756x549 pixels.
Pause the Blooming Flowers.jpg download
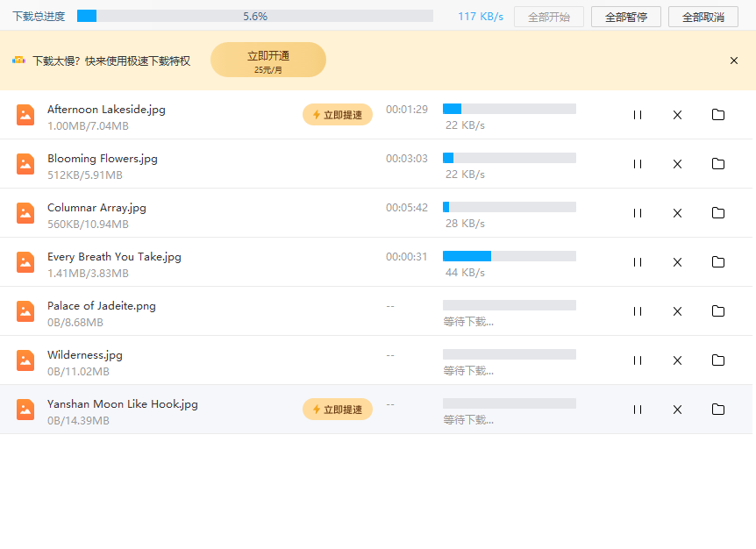point(638,164)
